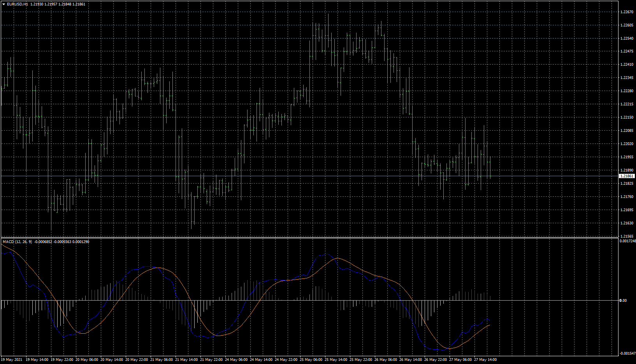Image resolution: width=636 pixels, height=364 pixels.
Task: Click the current price tag 1.21861
Action: point(627,176)
